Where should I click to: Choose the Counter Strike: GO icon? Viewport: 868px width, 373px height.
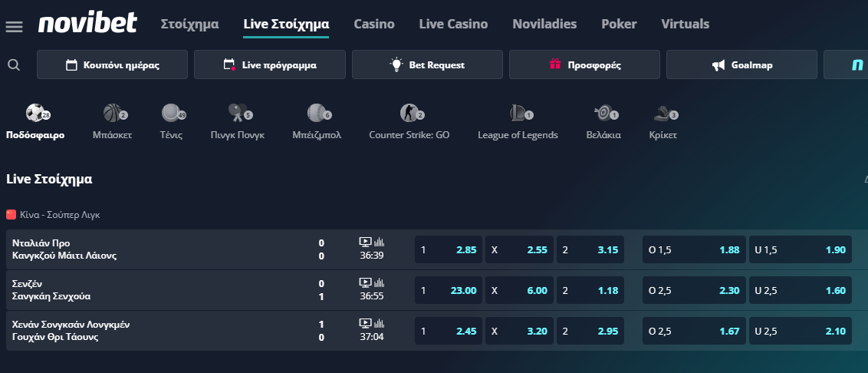pyautogui.click(x=409, y=114)
